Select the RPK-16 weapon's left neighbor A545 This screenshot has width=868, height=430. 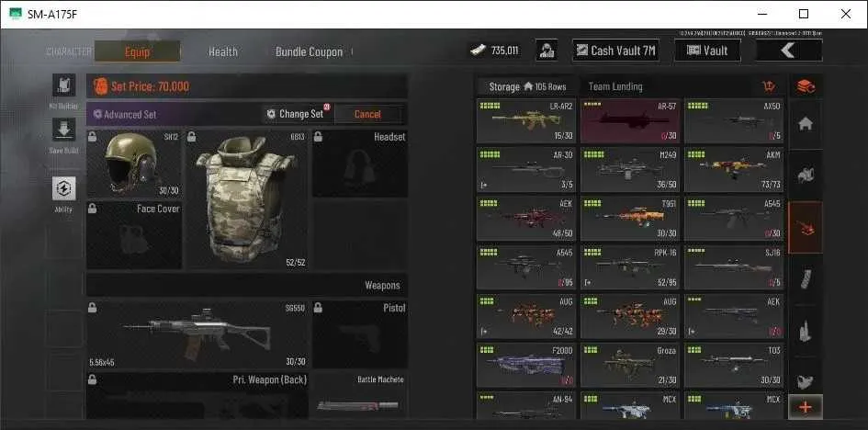pos(526,267)
